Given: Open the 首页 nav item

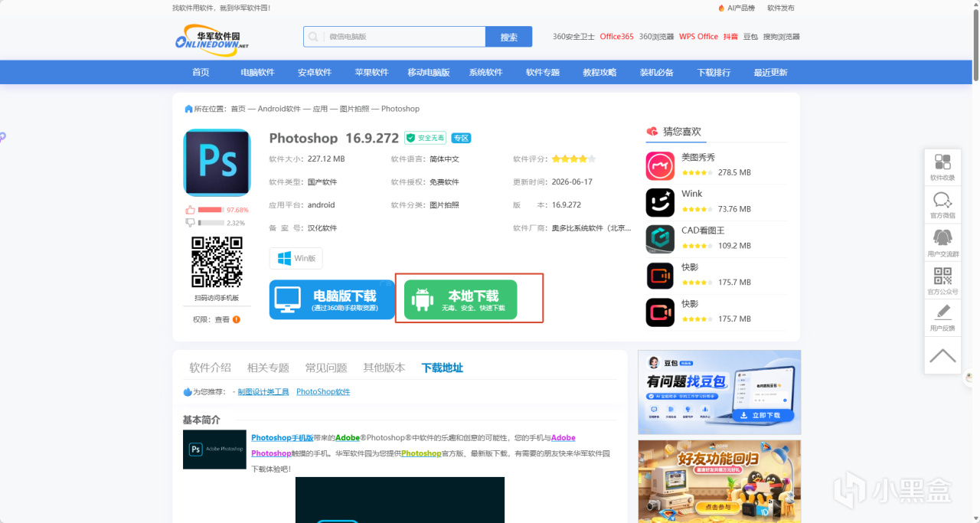Looking at the screenshot, I should tap(201, 72).
